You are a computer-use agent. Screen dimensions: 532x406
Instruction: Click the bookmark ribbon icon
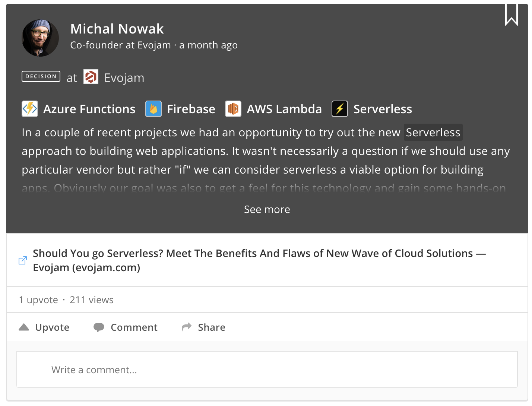512,15
